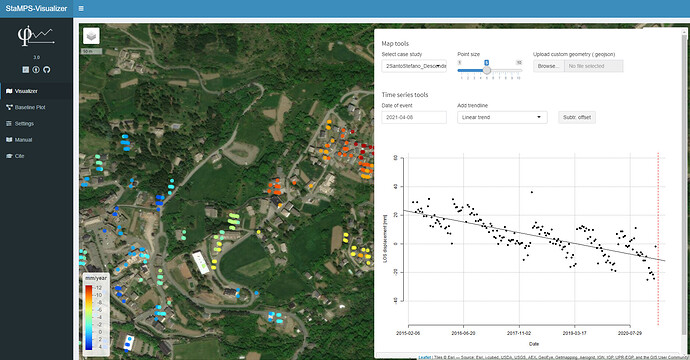
Task: Open the Settings page
Action: 37,124
